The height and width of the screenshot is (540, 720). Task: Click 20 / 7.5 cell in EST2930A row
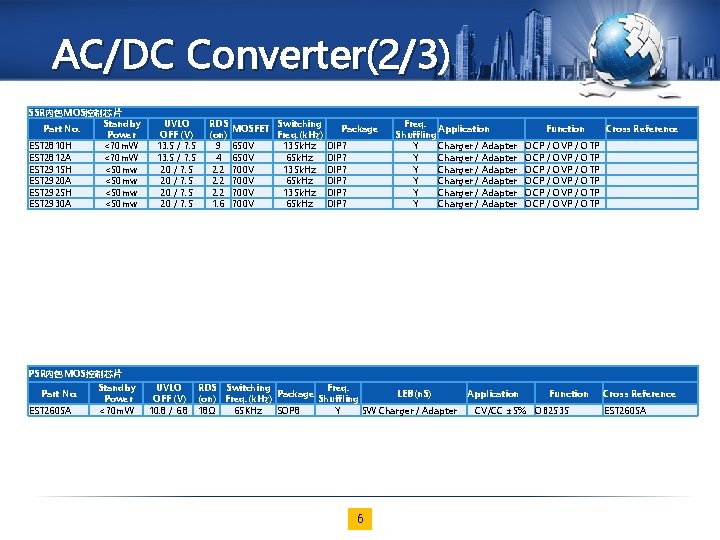(x=176, y=204)
